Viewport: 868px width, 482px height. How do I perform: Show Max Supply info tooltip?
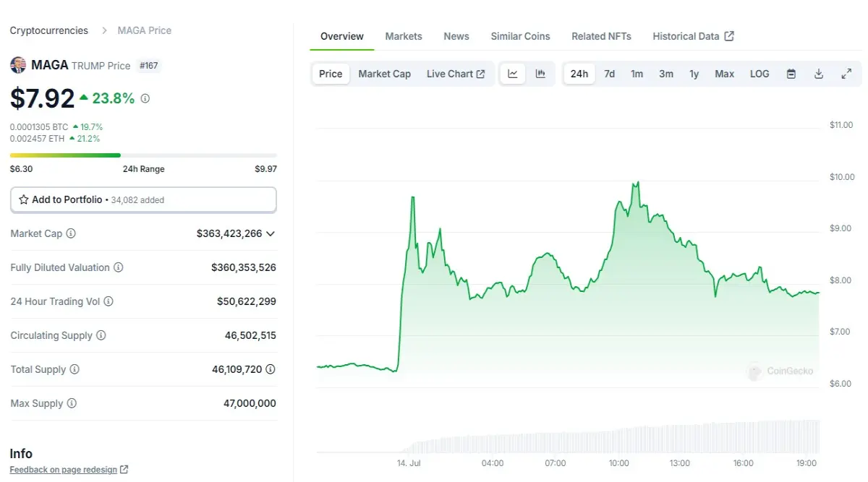[x=72, y=403]
